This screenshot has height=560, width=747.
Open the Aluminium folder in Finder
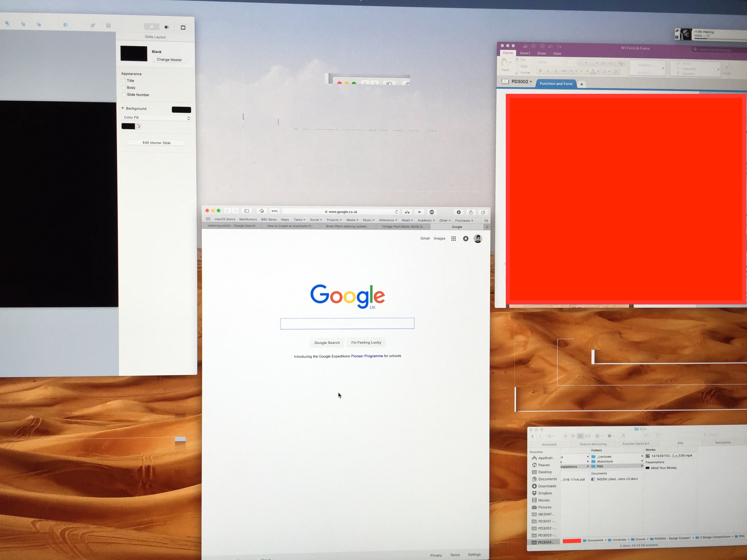(x=602, y=461)
